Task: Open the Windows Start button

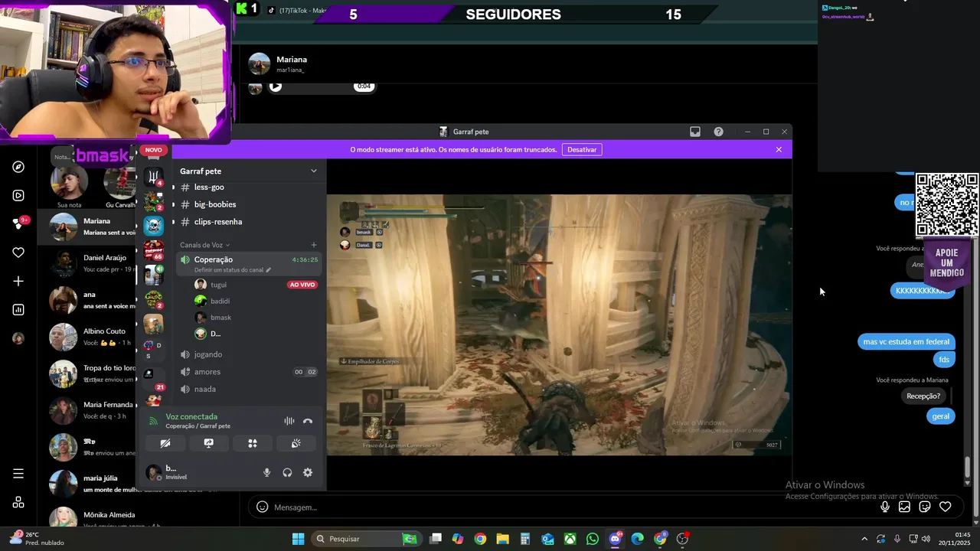Action: [298, 539]
